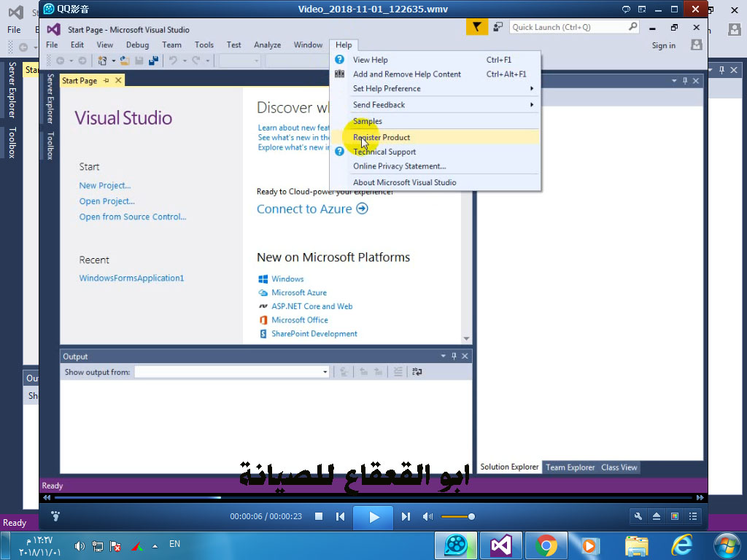Skip to next video in QQ player

click(x=406, y=517)
